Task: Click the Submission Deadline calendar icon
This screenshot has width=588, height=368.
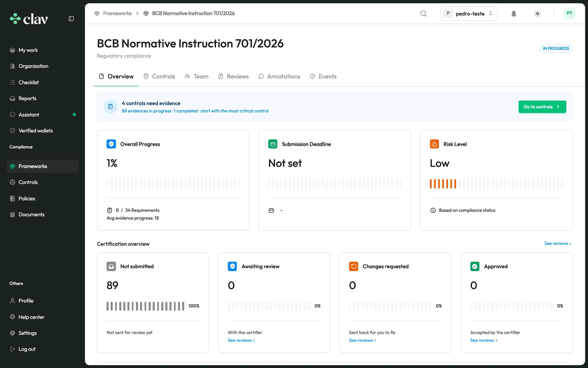Action: pos(273,144)
